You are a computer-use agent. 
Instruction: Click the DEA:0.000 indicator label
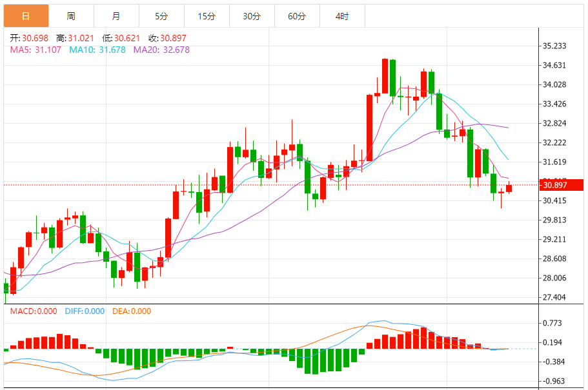pos(132,311)
